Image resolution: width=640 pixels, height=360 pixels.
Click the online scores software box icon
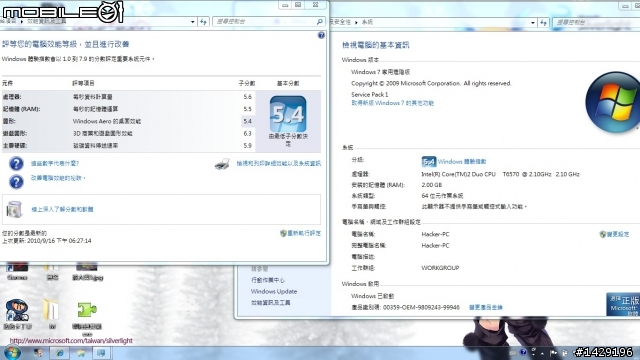[x=14, y=209]
